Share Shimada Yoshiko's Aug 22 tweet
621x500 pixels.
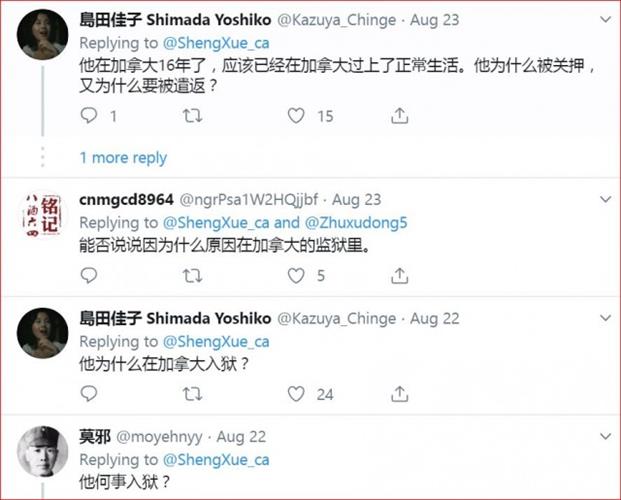pyautogui.click(x=399, y=394)
